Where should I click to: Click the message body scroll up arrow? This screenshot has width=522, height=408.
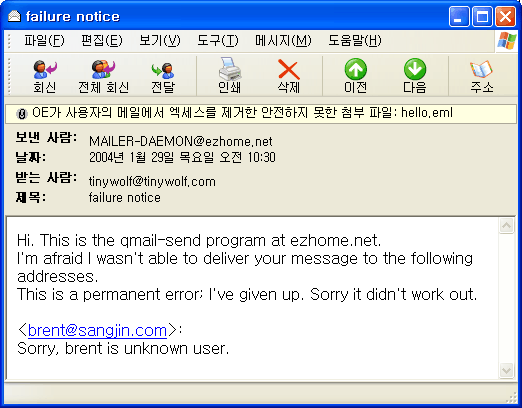pyautogui.click(x=506, y=226)
